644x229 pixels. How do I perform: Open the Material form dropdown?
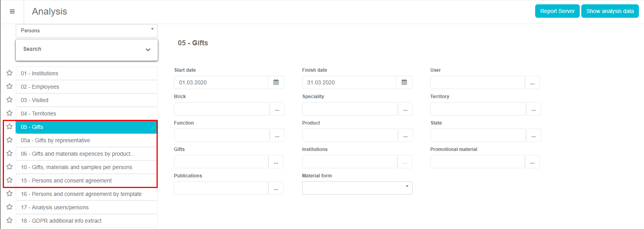point(357,188)
